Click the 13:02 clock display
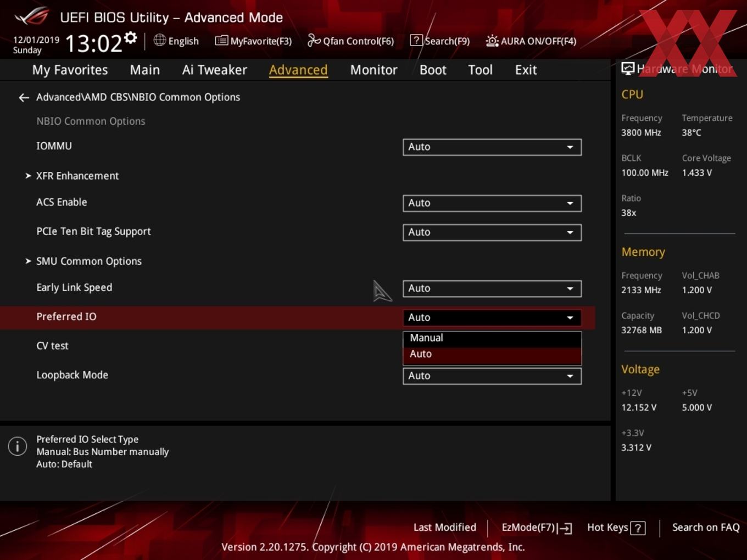Screen dimensions: 747x560 click(93, 43)
